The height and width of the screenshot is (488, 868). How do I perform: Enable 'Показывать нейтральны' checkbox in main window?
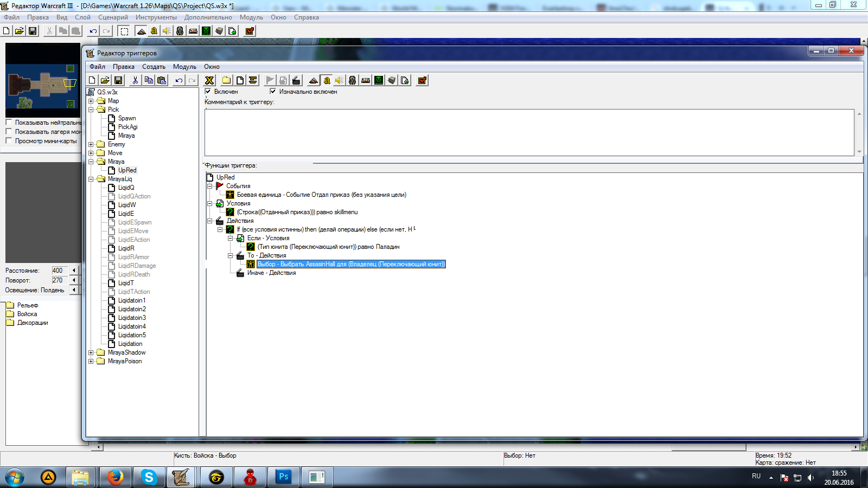[9, 123]
